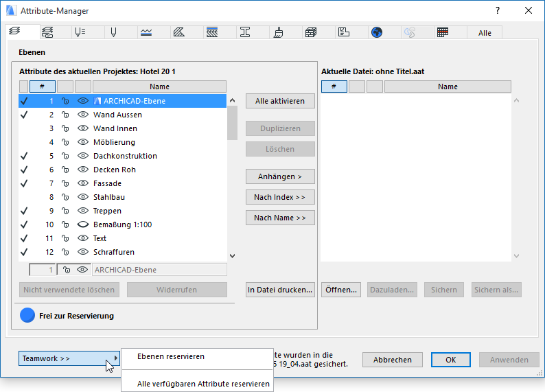The width and height of the screenshot is (545, 392).
Task: Click the blue Frei zur Reservierung indicator
Action: click(27, 316)
